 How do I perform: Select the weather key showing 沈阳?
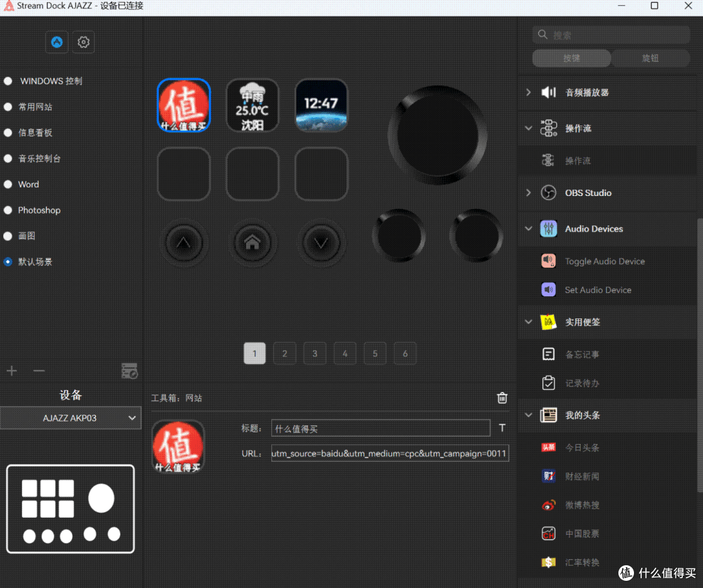[x=253, y=105]
